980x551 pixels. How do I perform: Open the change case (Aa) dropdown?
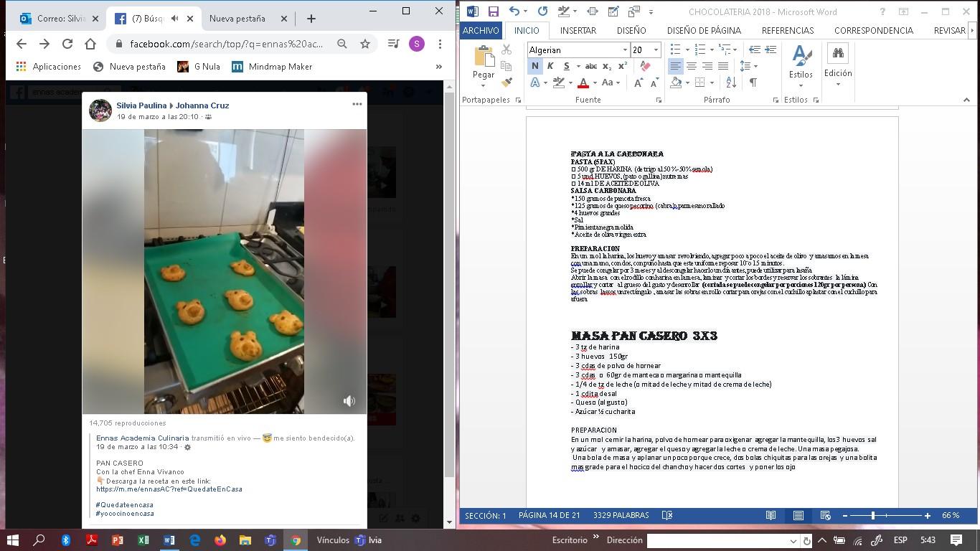tap(611, 83)
